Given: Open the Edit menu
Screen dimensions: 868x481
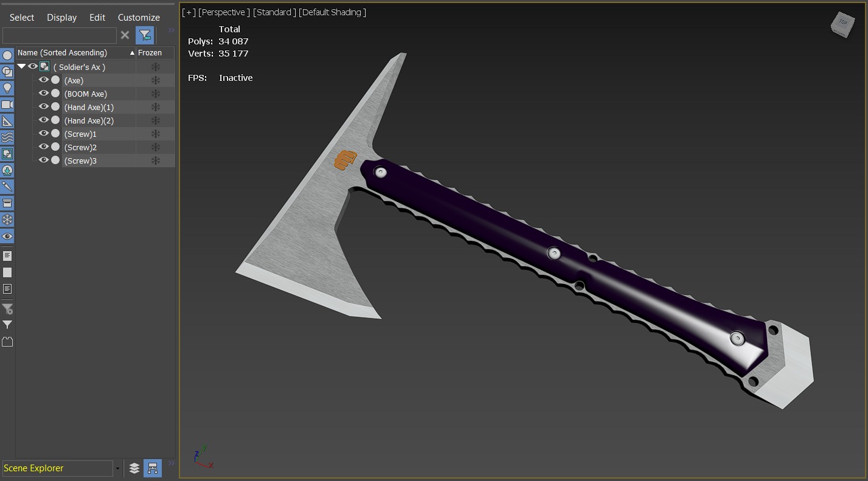Looking at the screenshot, I should [x=97, y=18].
